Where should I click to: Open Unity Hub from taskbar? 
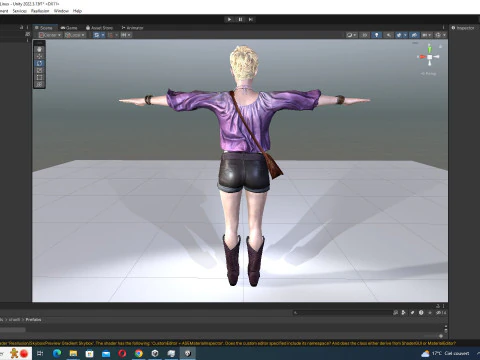(x=155, y=353)
